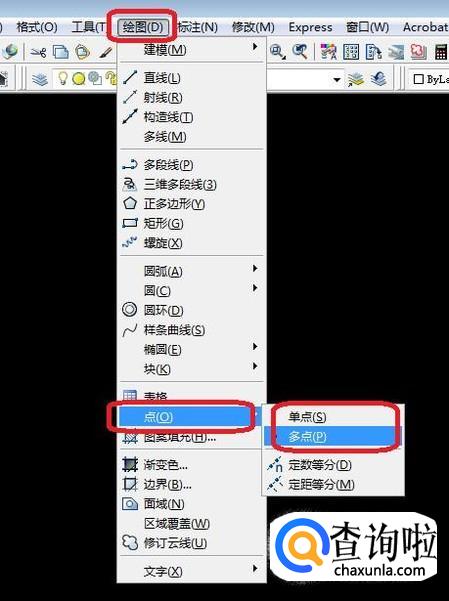Choose the divide 定数等分(D) icon entry
Viewport: 449px width, 601px height.
pos(275,465)
